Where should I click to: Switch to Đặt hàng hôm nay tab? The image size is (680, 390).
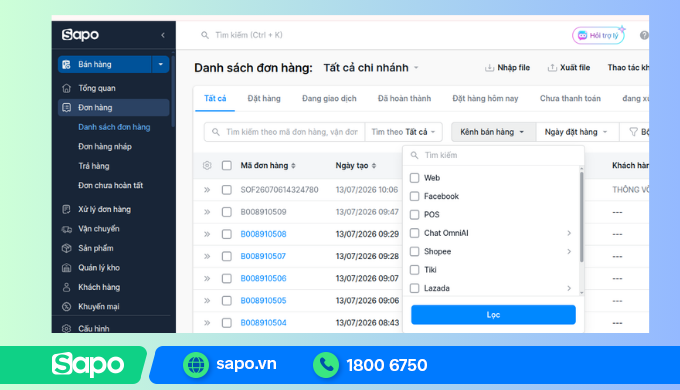(x=485, y=98)
